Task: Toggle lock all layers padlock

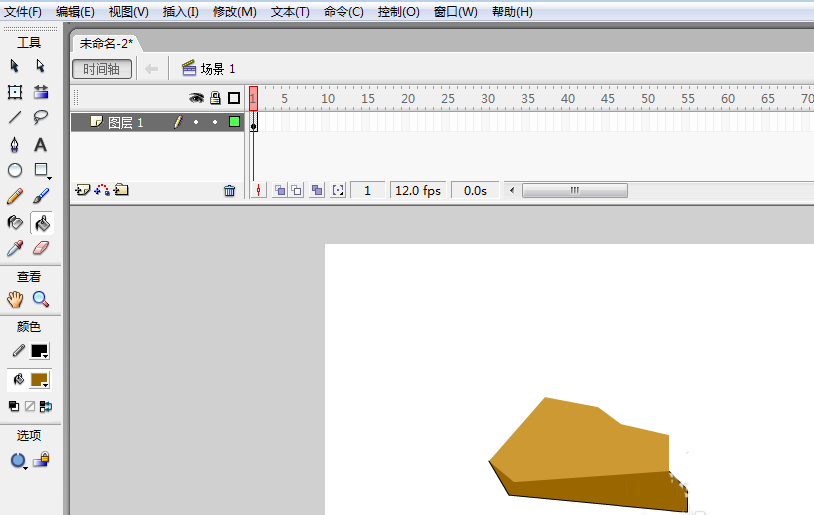Action: [215, 98]
